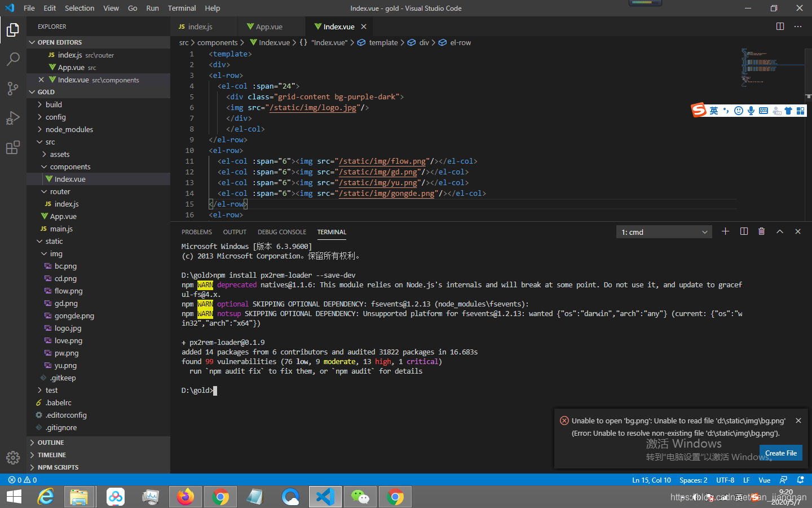
Task: Change Spaces: 2 indentation setting
Action: (693, 480)
